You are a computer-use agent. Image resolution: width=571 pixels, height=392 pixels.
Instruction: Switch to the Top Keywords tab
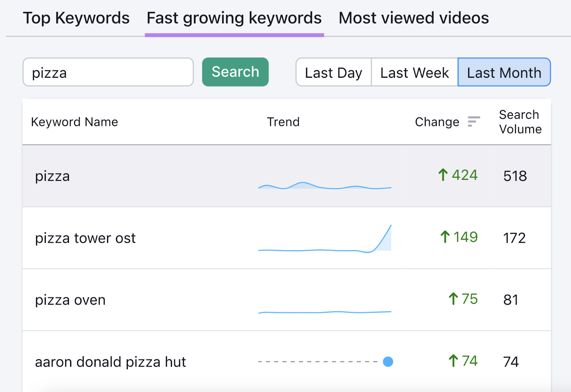pyautogui.click(x=76, y=17)
